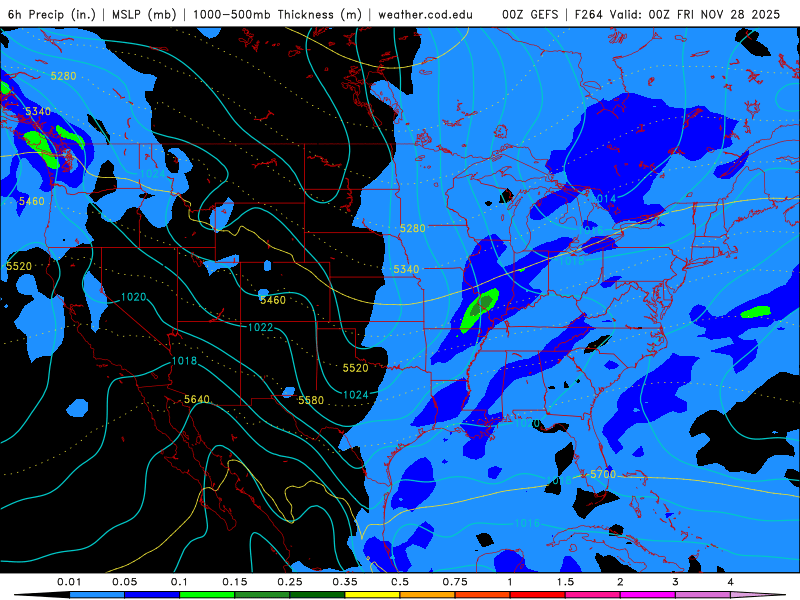Viewport: 800px width, 600px height.
Task: Click the '6h Precip (in.)' title text
Action: click(x=52, y=14)
